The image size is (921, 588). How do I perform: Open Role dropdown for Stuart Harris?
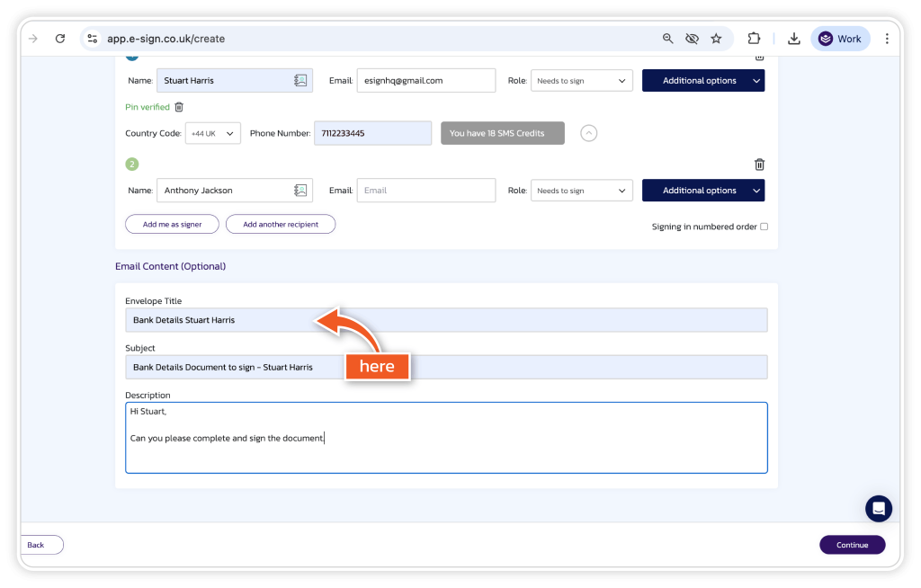(581, 81)
